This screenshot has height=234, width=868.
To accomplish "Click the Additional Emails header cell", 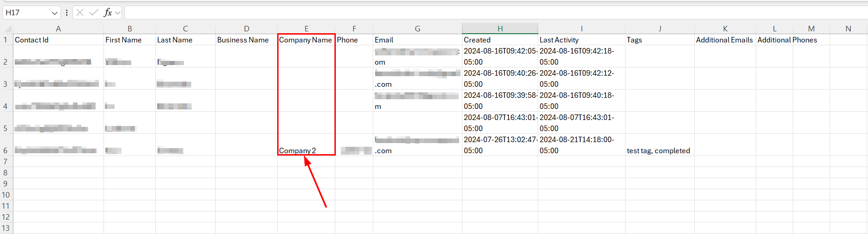I will (x=724, y=40).
